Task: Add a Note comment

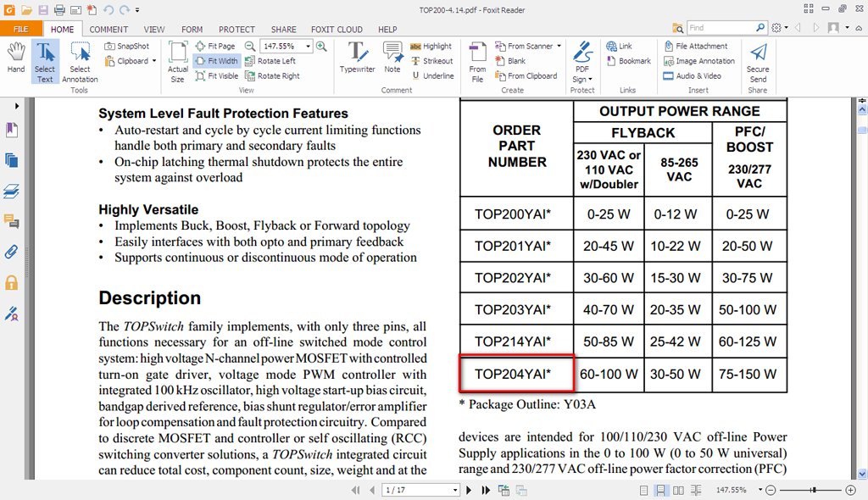Action: coord(392,58)
